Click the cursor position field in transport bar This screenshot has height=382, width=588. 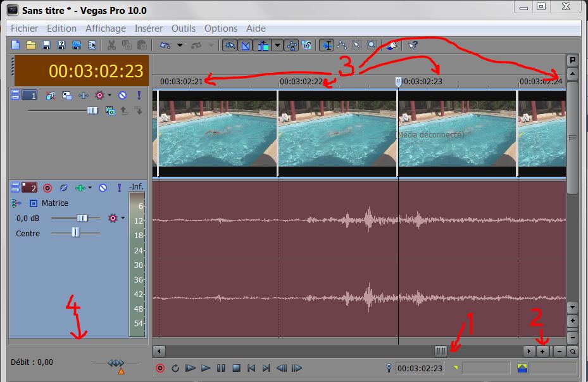coord(420,368)
